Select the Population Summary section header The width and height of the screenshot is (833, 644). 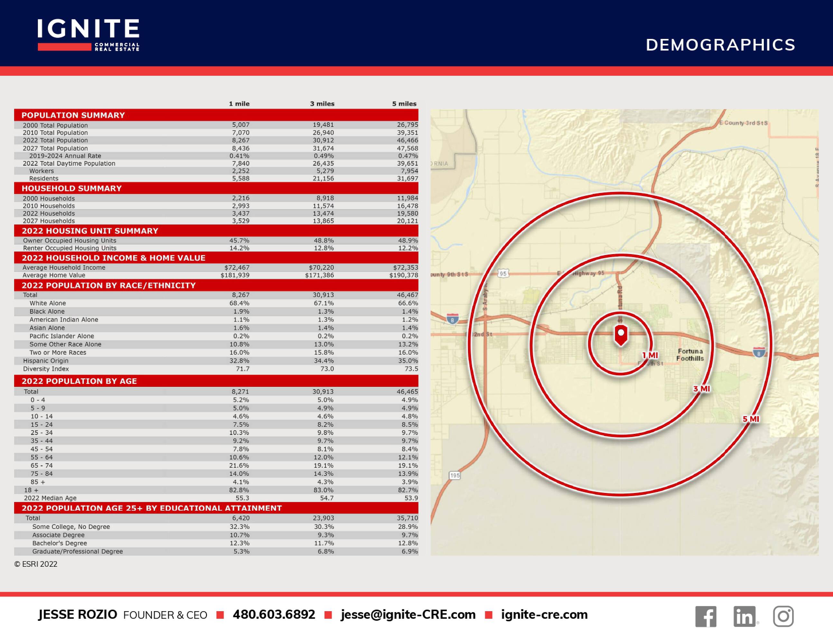(73, 115)
